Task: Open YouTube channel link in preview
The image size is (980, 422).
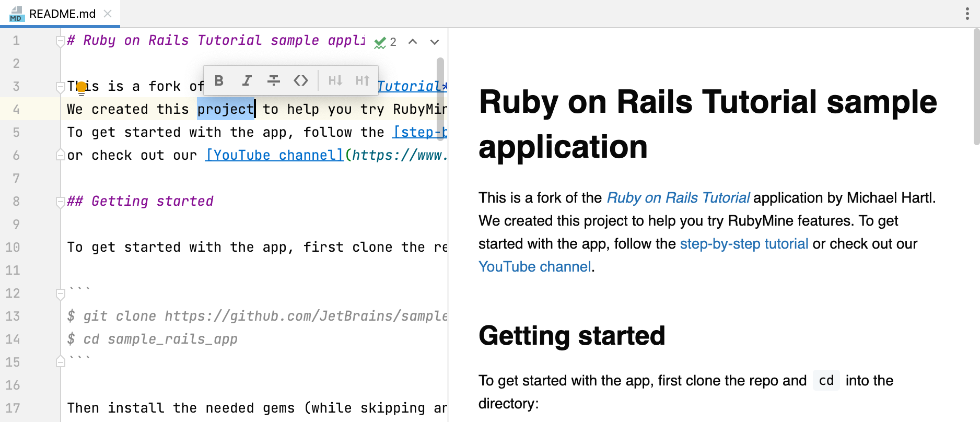Action: [534, 267]
